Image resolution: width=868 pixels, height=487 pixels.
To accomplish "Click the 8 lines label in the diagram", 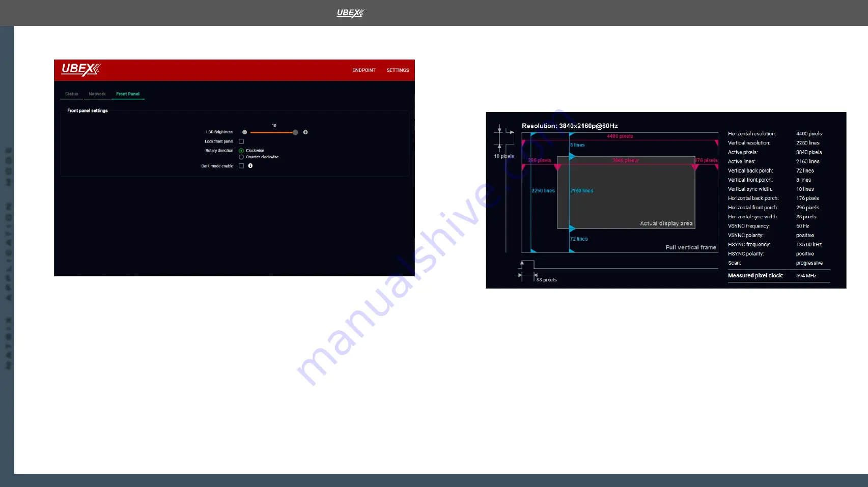I will (x=577, y=145).
